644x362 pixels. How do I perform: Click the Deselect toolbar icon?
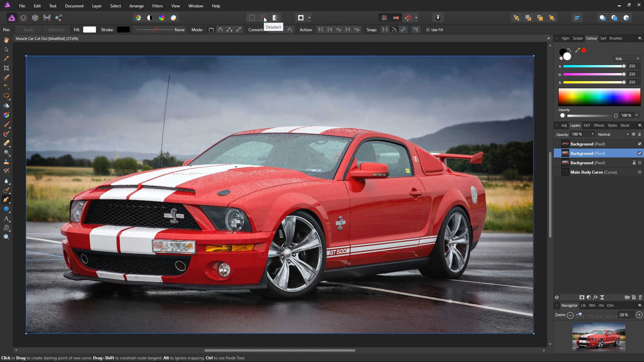[x=263, y=18]
